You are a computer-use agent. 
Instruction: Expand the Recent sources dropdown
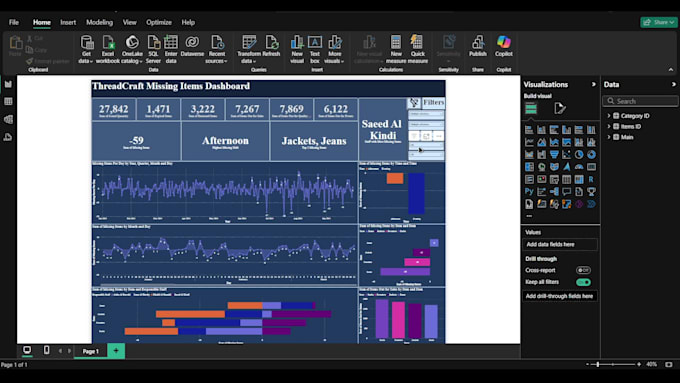point(216,49)
